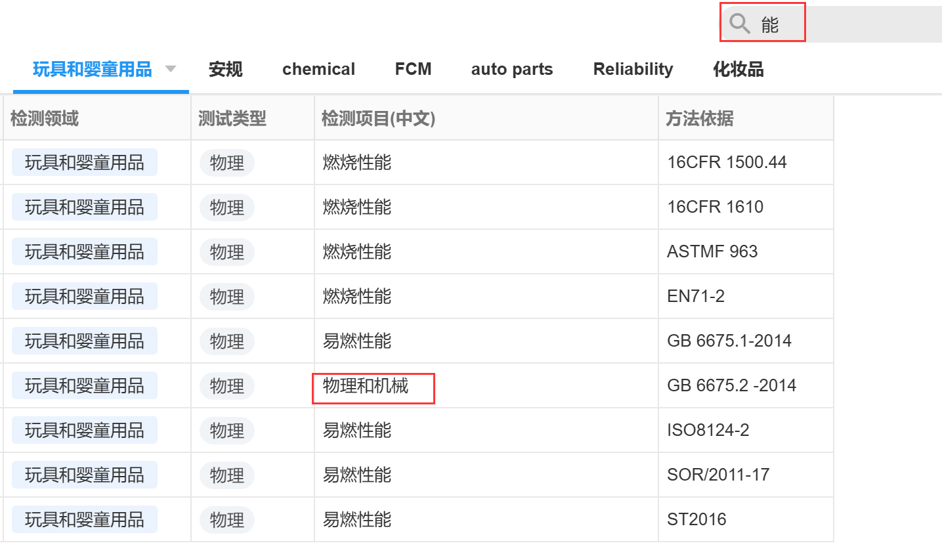
Task: Go to the auto parts tab
Action: [512, 69]
